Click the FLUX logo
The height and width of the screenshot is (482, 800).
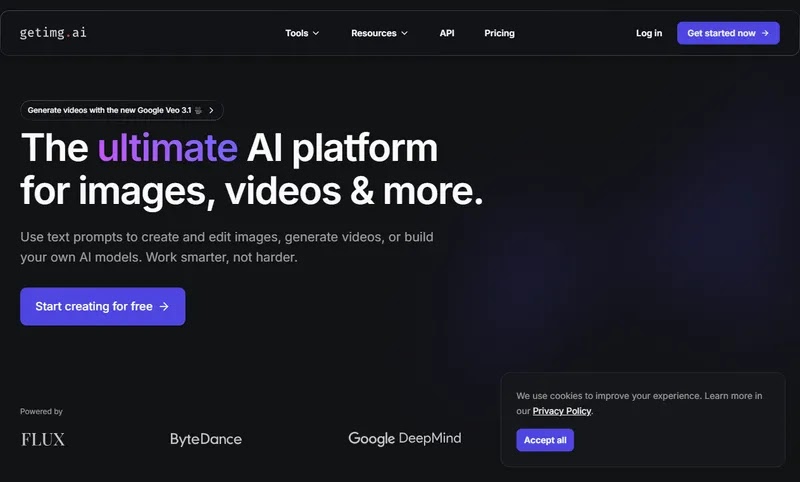pos(43,440)
